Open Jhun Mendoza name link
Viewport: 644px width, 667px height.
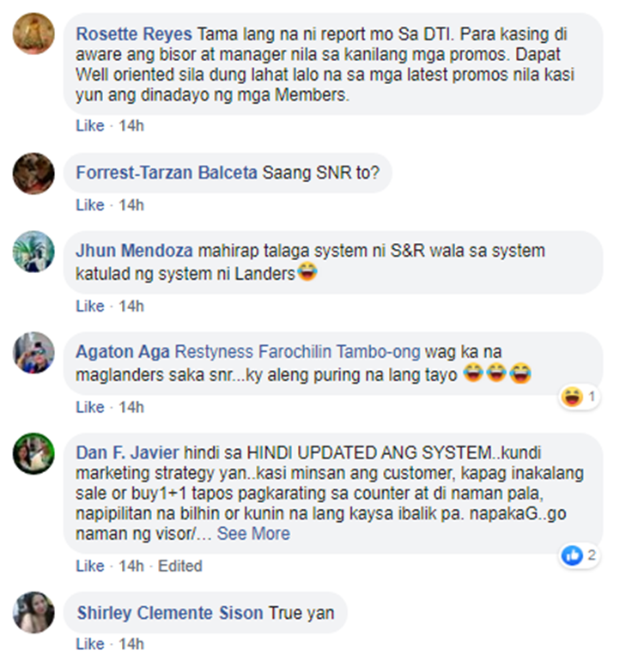pyautogui.click(x=135, y=251)
